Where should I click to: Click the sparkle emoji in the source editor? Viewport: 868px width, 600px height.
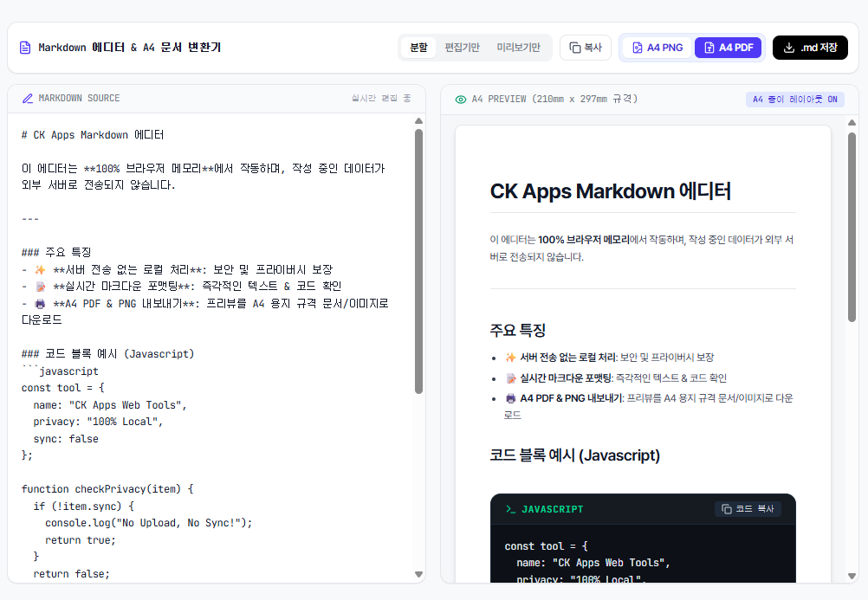(40, 269)
